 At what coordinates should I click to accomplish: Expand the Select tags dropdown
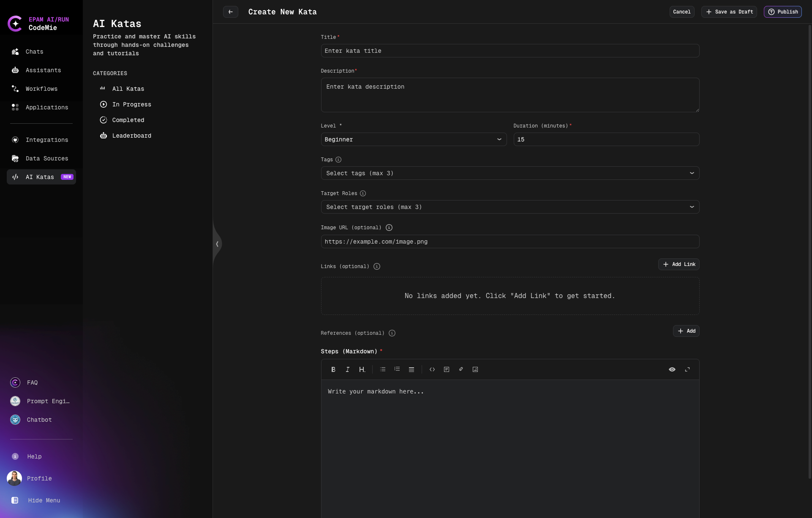click(x=510, y=173)
